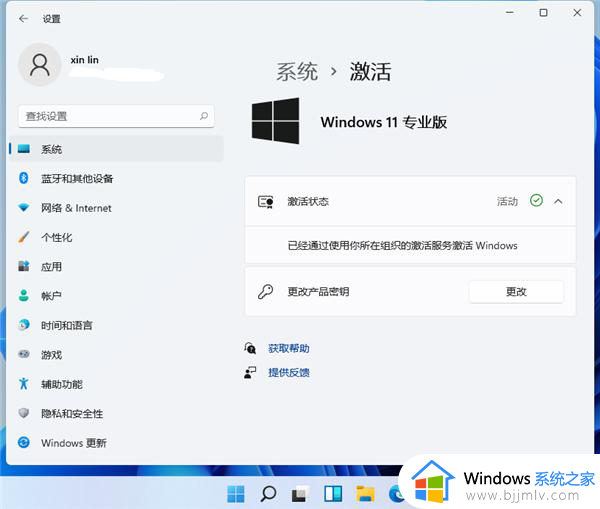The width and height of the screenshot is (600, 509).
Task: Click the game controller icon
Action: [24, 354]
